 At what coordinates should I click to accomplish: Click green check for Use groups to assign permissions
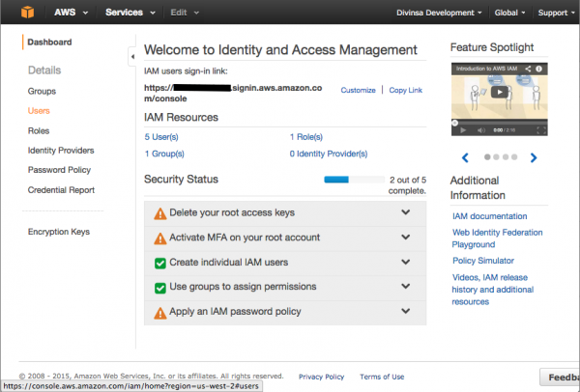point(160,288)
